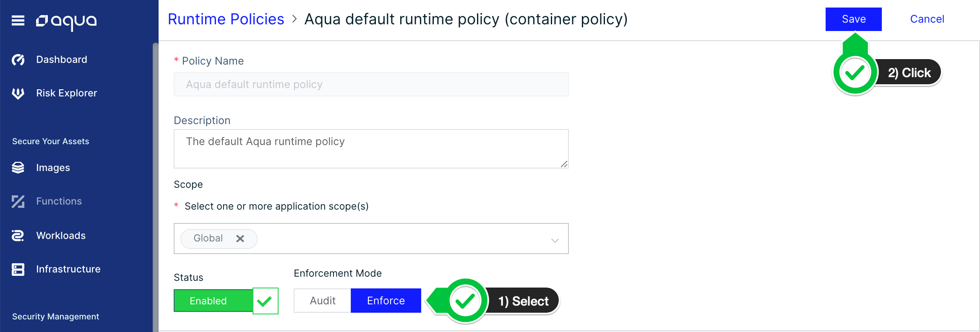
Task: Select the Risk Explorer icon
Action: coord(18,93)
